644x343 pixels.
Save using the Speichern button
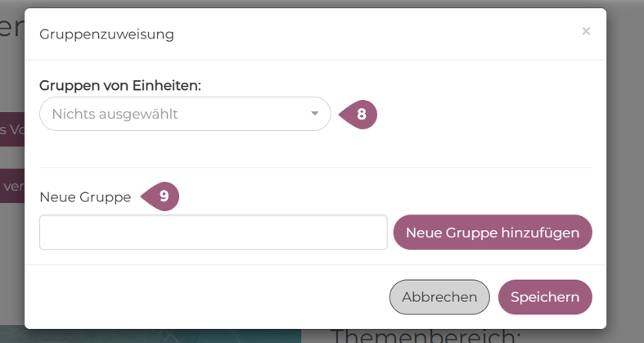click(x=545, y=297)
